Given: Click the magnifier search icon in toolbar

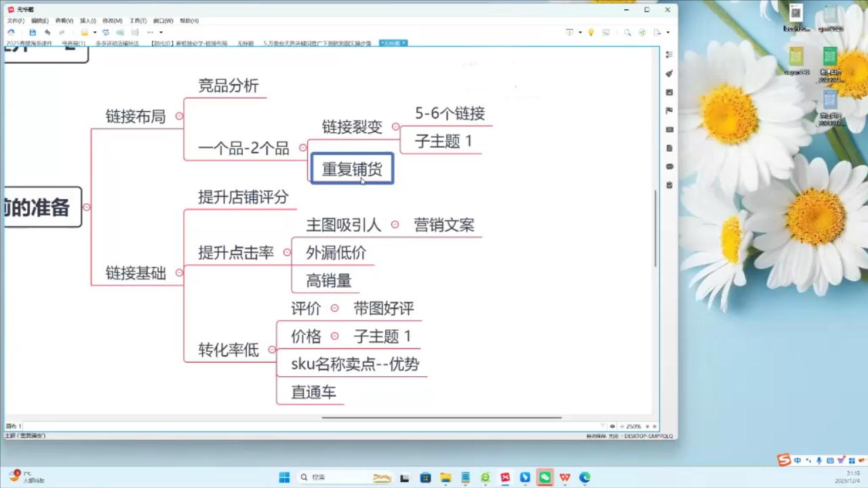Looking at the screenshot, I should 627,32.
